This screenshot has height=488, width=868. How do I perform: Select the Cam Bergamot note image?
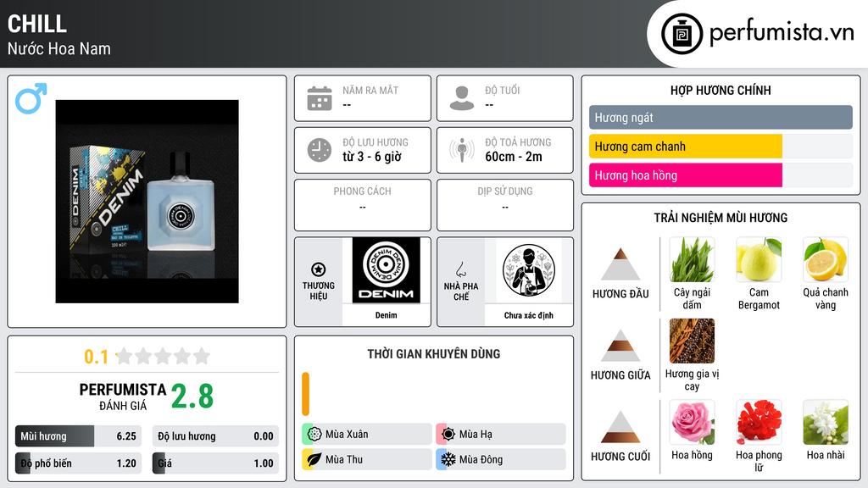point(759,259)
